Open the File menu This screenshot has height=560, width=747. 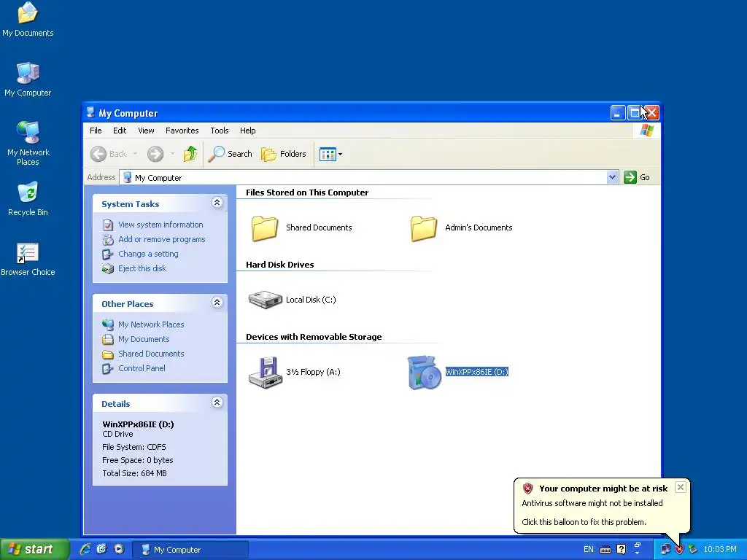96,131
